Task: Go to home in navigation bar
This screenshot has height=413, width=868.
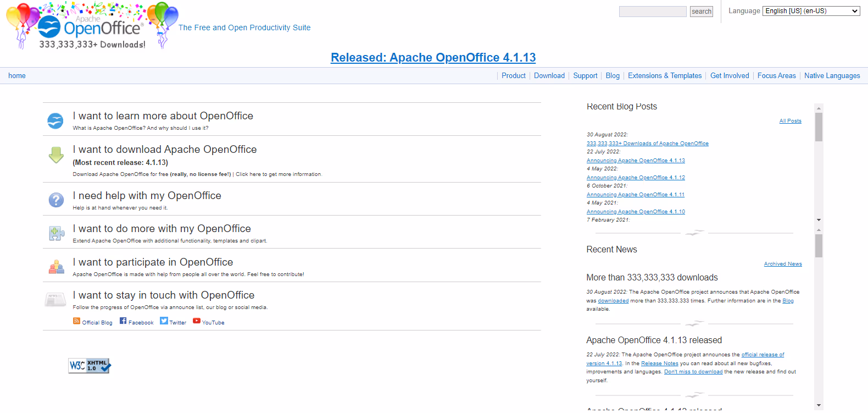Action: coord(17,76)
